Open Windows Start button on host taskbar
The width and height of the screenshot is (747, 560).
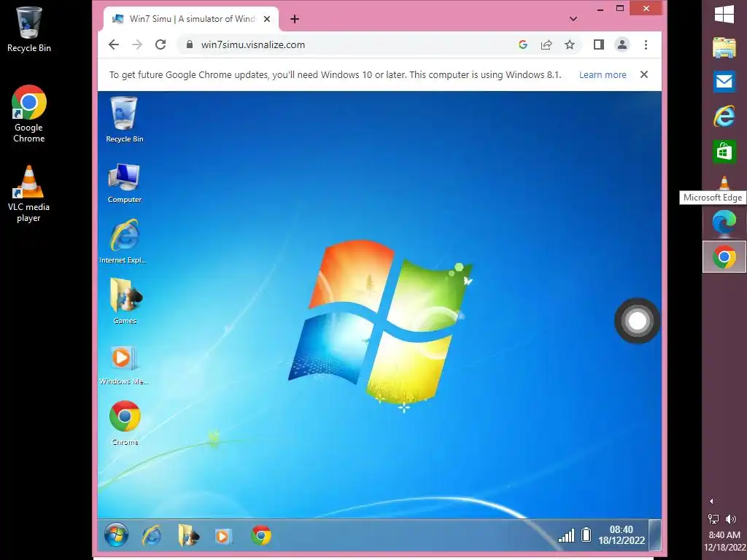(724, 14)
